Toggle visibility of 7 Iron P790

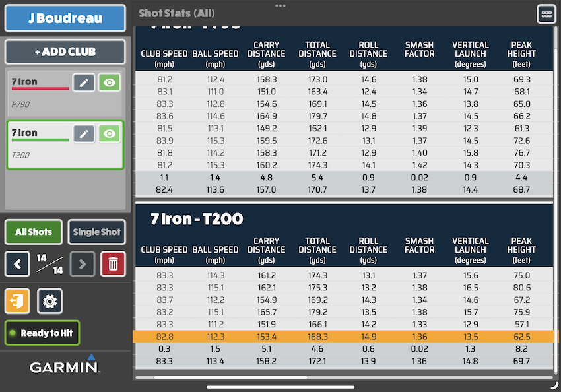[x=110, y=82]
